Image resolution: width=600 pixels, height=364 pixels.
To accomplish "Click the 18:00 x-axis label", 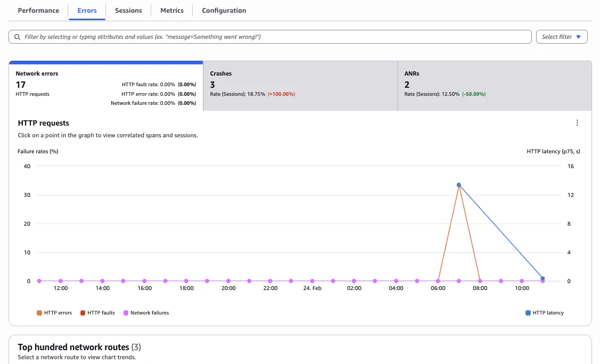I will [186, 288].
